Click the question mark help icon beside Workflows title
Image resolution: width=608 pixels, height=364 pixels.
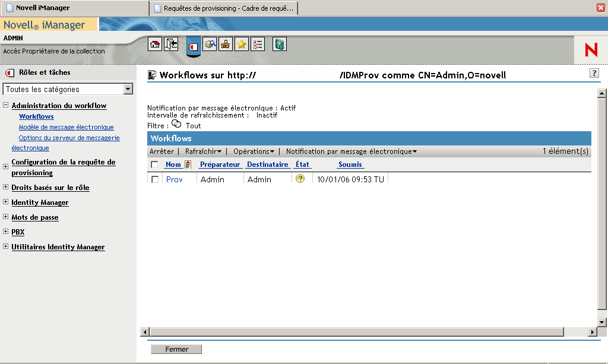[594, 73]
